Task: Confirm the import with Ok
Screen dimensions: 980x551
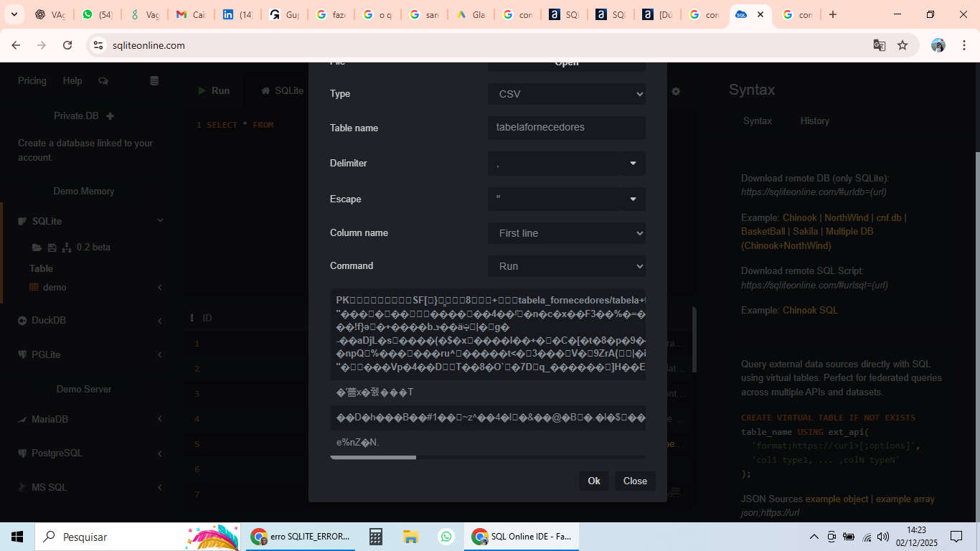Action: coord(594,481)
